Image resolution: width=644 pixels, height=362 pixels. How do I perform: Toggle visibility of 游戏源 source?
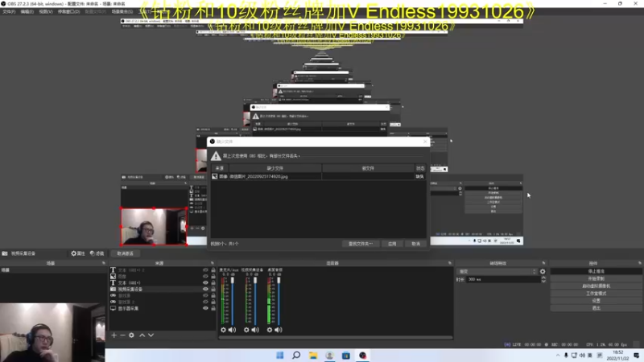pyautogui.click(x=205, y=295)
